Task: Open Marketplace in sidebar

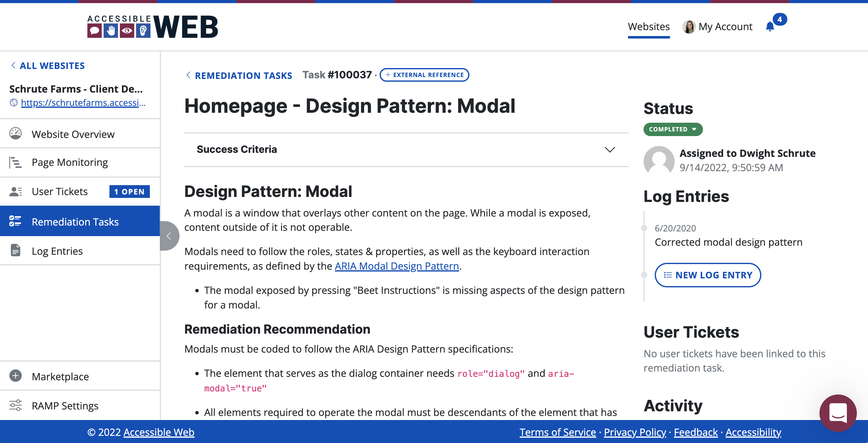Action: (80, 376)
